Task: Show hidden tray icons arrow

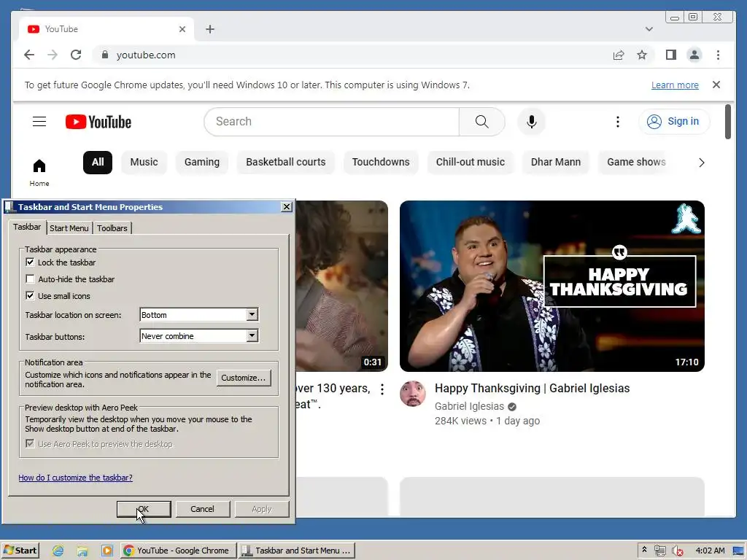Action: (x=644, y=550)
